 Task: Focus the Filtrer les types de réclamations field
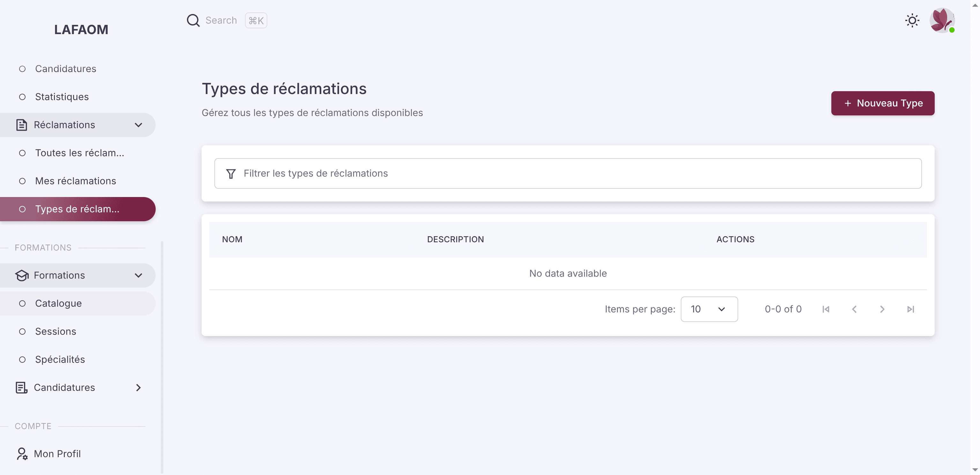click(568, 173)
